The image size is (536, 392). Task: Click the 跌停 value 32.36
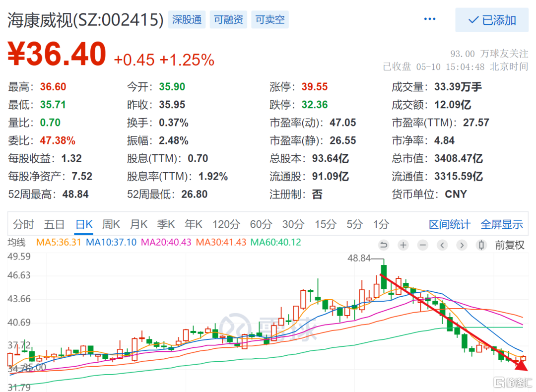pyautogui.click(x=315, y=105)
